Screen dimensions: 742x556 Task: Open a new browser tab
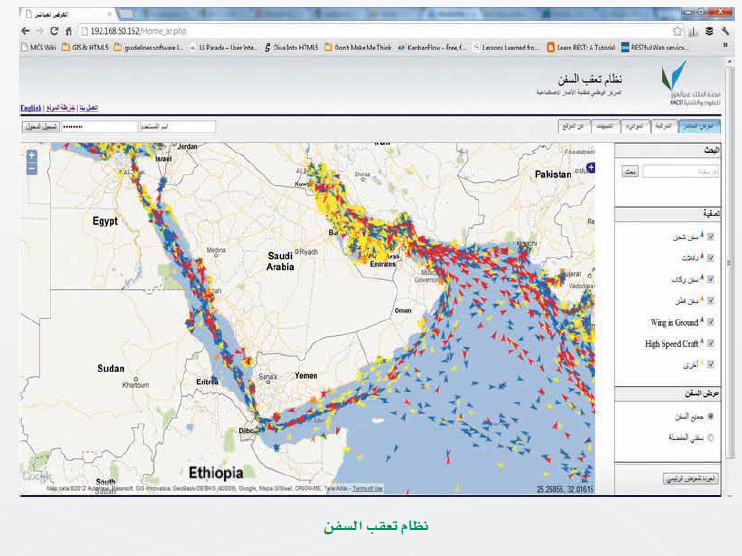pos(125,14)
